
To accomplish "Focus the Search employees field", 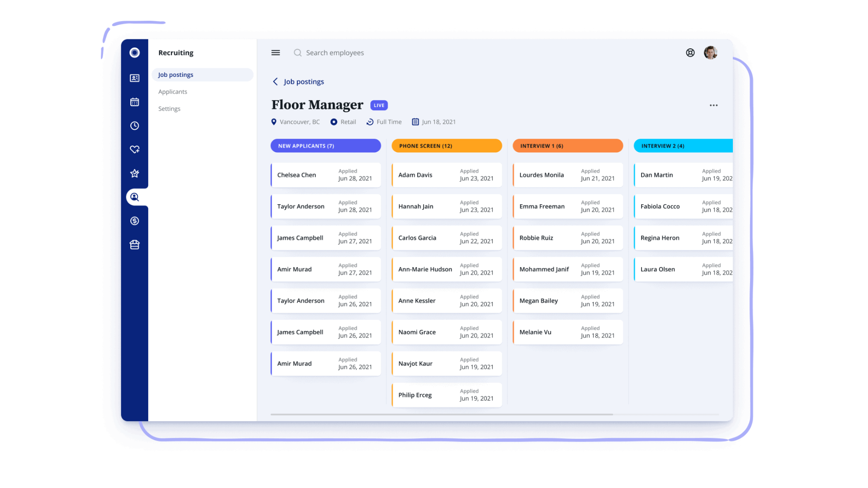I will pos(335,53).
